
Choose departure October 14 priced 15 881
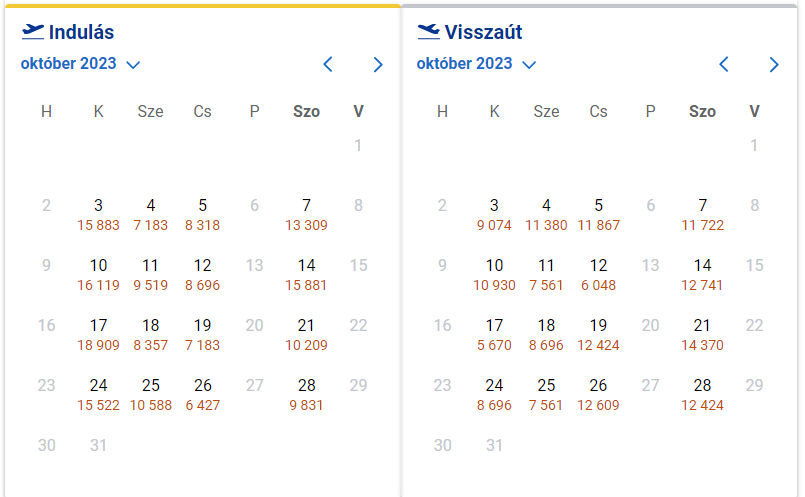pyautogui.click(x=306, y=275)
